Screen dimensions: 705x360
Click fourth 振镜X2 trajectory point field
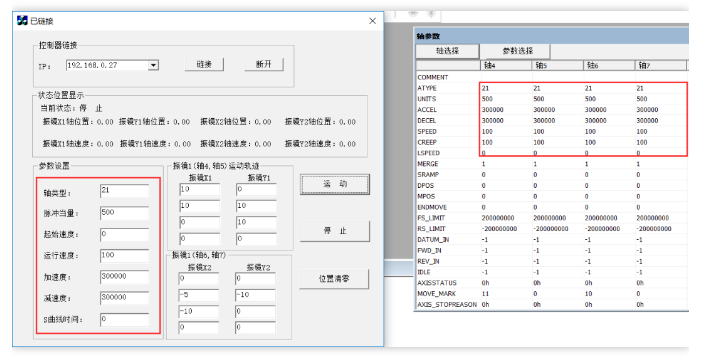(x=198, y=328)
